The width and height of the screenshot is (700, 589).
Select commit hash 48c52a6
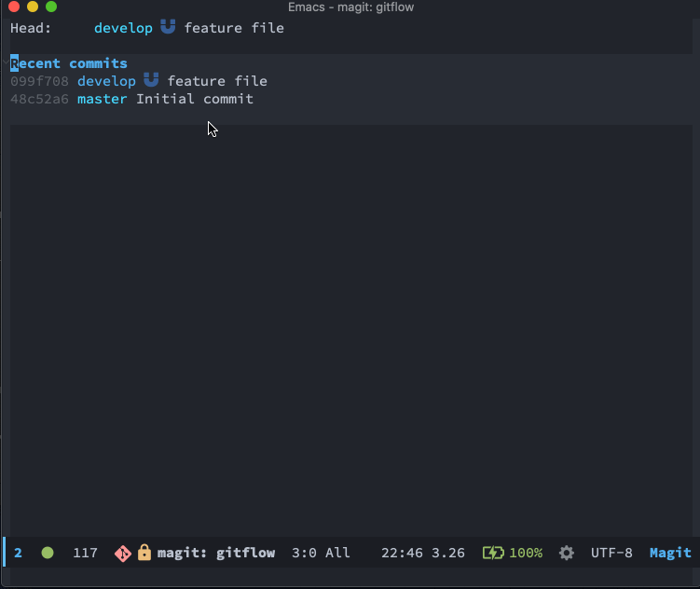(39, 99)
